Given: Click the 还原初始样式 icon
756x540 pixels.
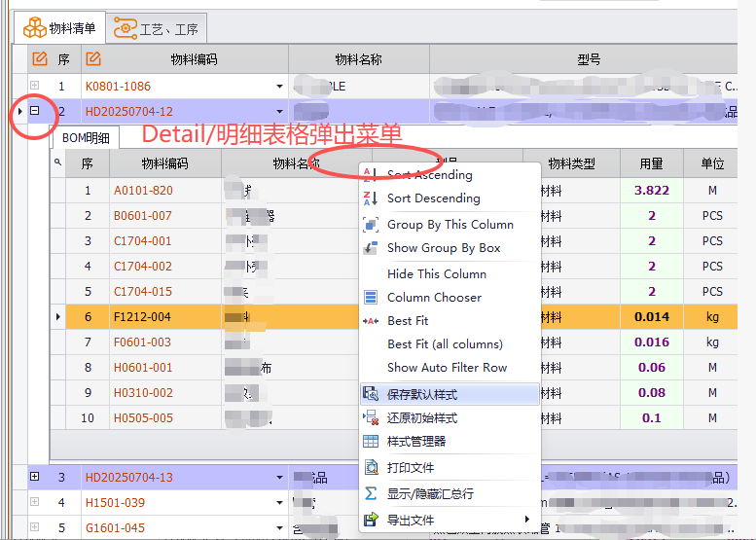Looking at the screenshot, I should (371, 417).
